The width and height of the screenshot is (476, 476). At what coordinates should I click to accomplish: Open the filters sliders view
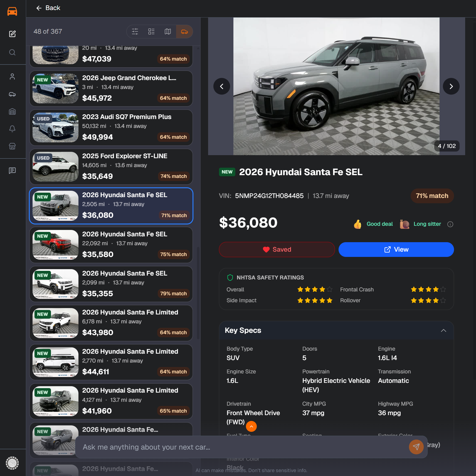135,32
